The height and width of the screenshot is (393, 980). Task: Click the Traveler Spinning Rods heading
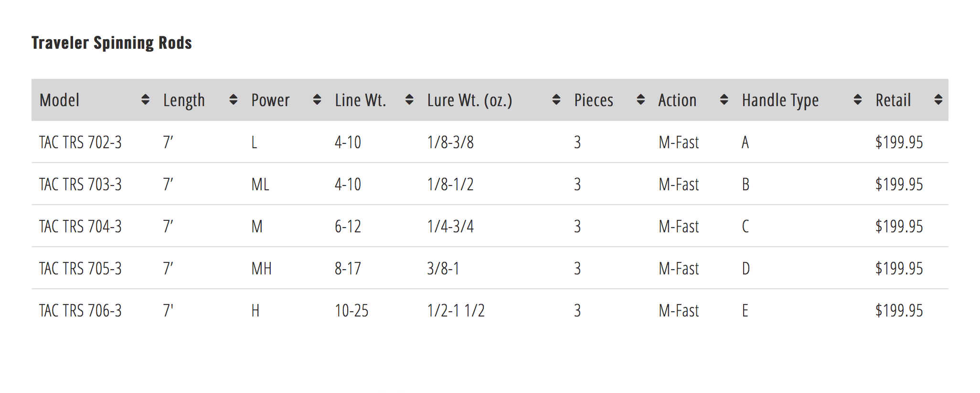112,43
